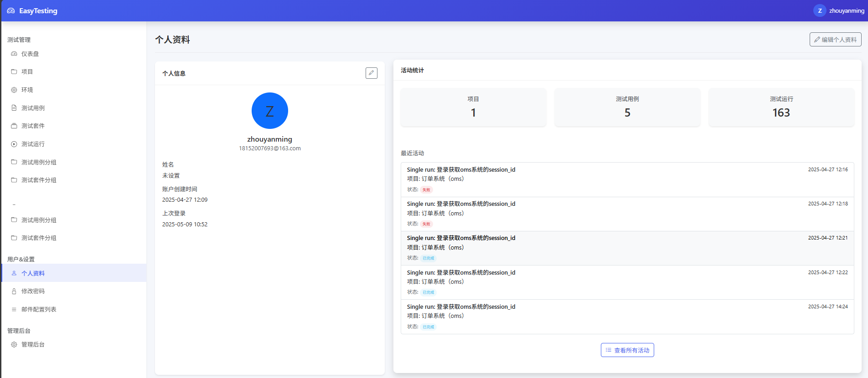The width and height of the screenshot is (868, 378).
Task: Click the person icon beside 个人资料
Action: point(14,273)
